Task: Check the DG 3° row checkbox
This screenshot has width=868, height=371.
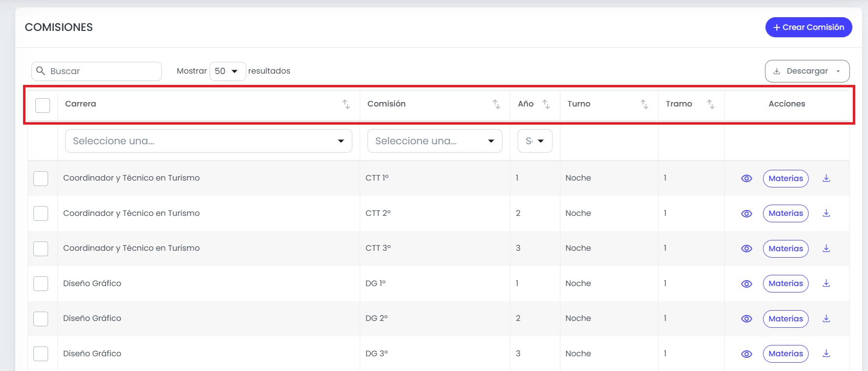Action: click(x=41, y=354)
